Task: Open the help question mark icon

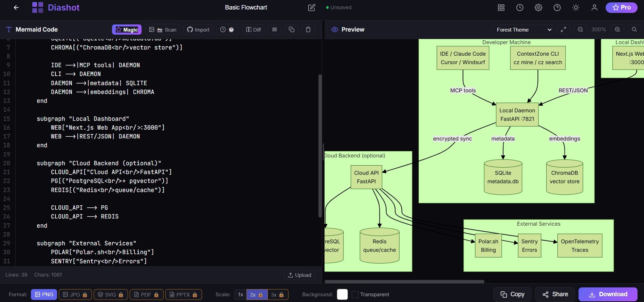Action: [x=557, y=7]
